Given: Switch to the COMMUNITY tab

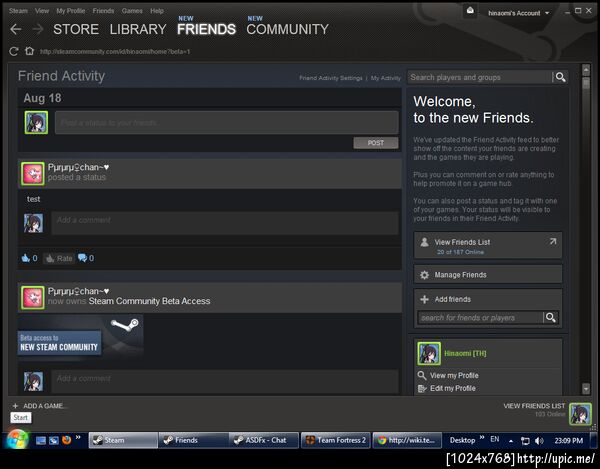Looking at the screenshot, I should tap(287, 29).
